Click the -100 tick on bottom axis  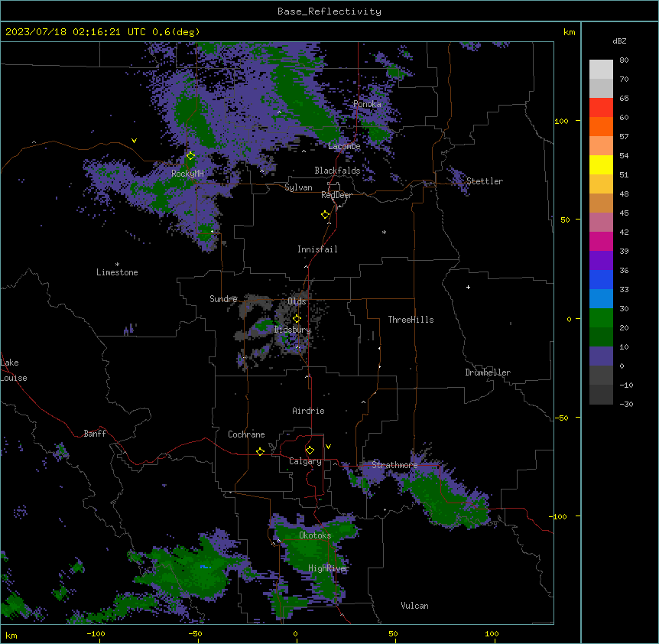pyautogui.click(x=96, y=633)
